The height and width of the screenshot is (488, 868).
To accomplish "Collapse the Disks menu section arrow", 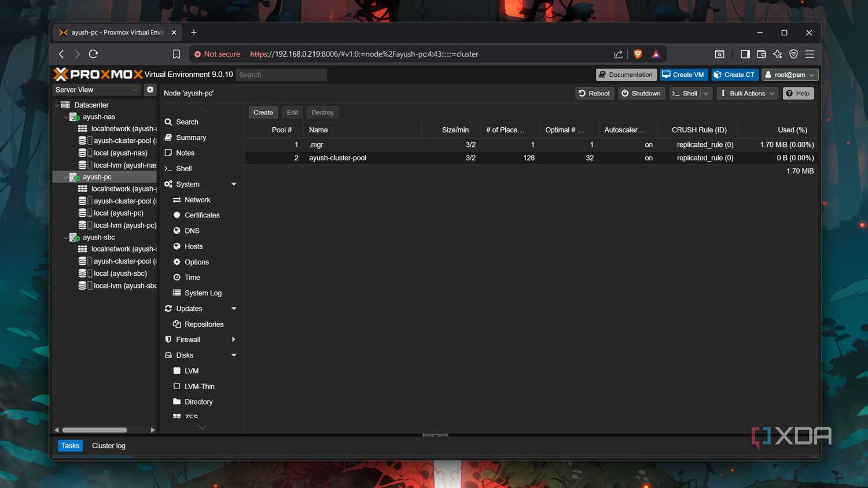I will pos(234,355).
